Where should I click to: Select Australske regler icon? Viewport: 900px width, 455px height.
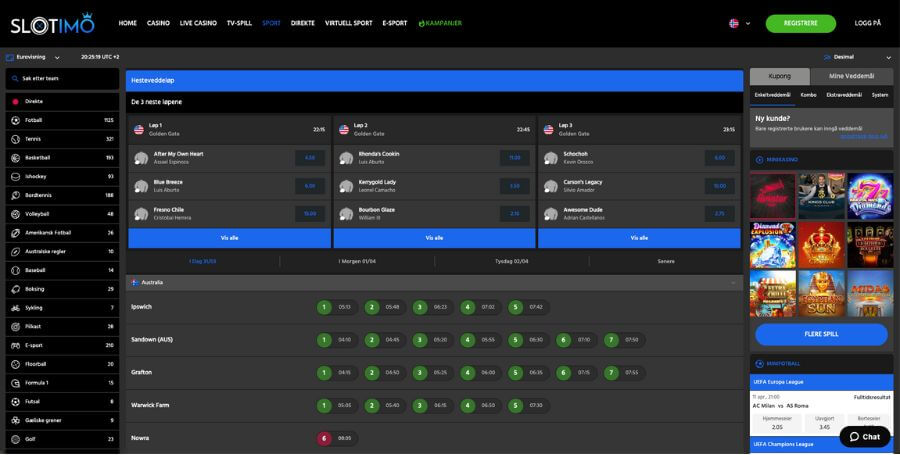point(15,252)
